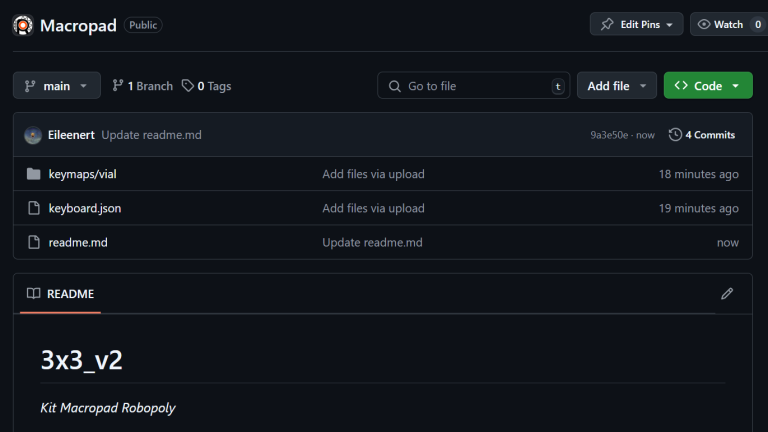Expand the green Code dropdown
The image size is (768, 432).
pyautogui.click(x=708, y=86)
